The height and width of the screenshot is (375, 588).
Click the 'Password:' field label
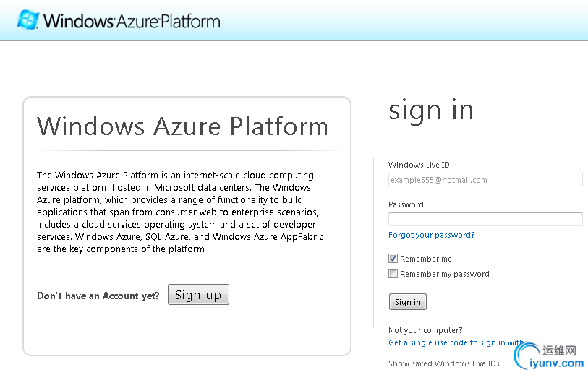(x=406, y=204)
